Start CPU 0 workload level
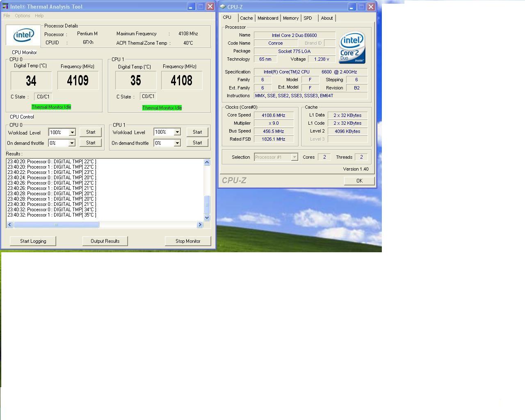Viewport: 525px width, 420px height. click(x=91, y=132)
